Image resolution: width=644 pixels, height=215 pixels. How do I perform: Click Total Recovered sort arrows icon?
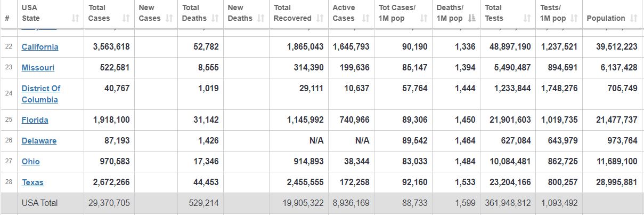pos(321,19)
